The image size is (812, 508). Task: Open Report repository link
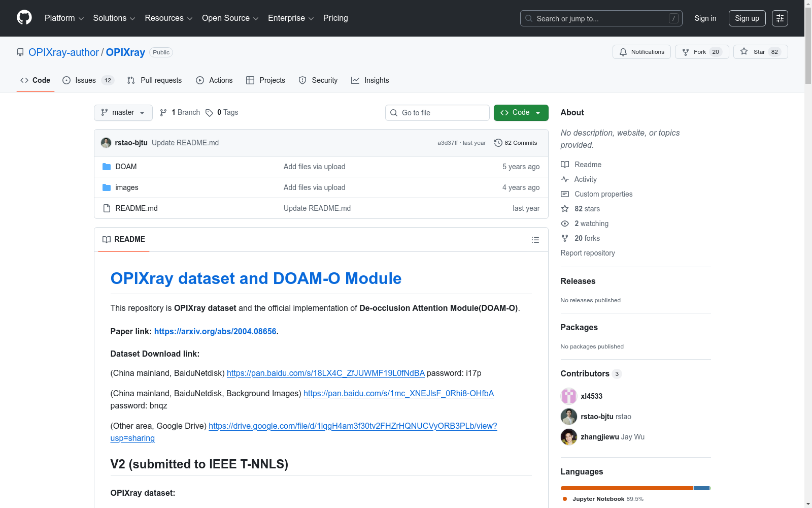point(588,253)
